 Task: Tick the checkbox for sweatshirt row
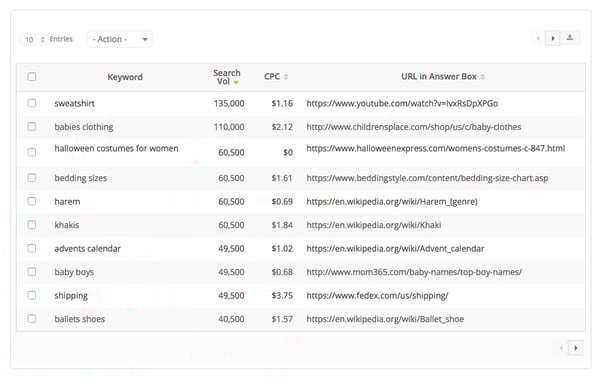32,103
